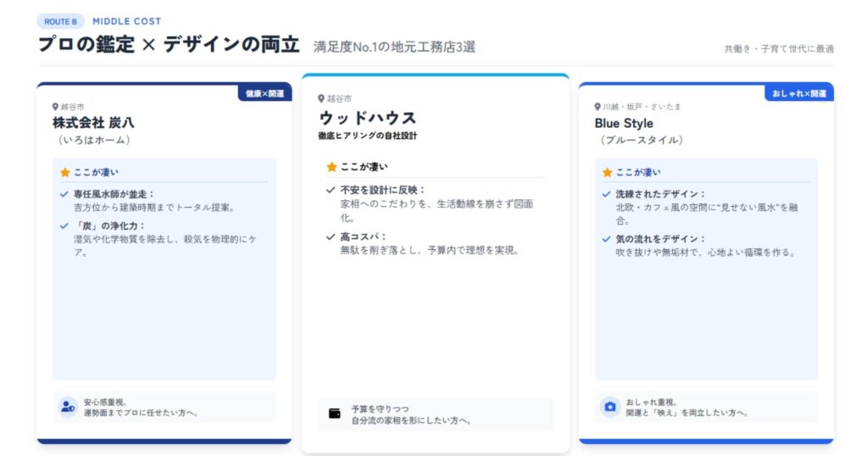This screenshot has height=456, width=868.
Task: Click checkmark beside 高コスパ
Action: point(331,236)
